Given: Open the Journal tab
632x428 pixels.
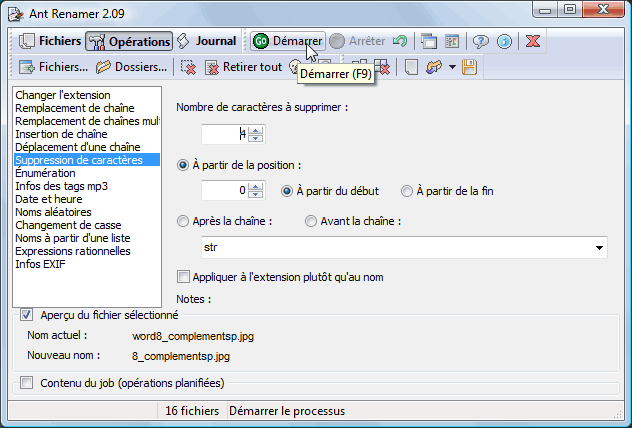Looking at the screenshot, I should pos(207,41).
